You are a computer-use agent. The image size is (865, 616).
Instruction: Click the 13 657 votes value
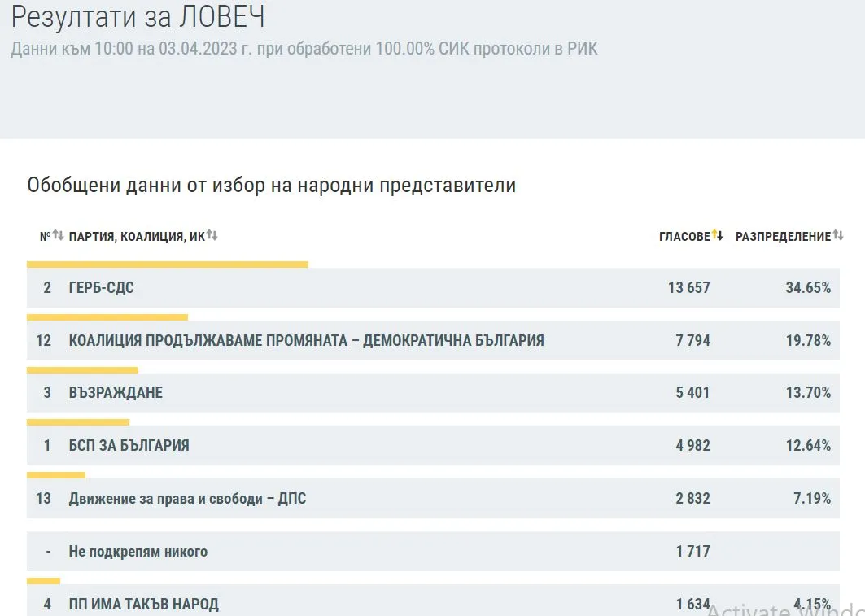pyautogui.click(x=688, y=288)
